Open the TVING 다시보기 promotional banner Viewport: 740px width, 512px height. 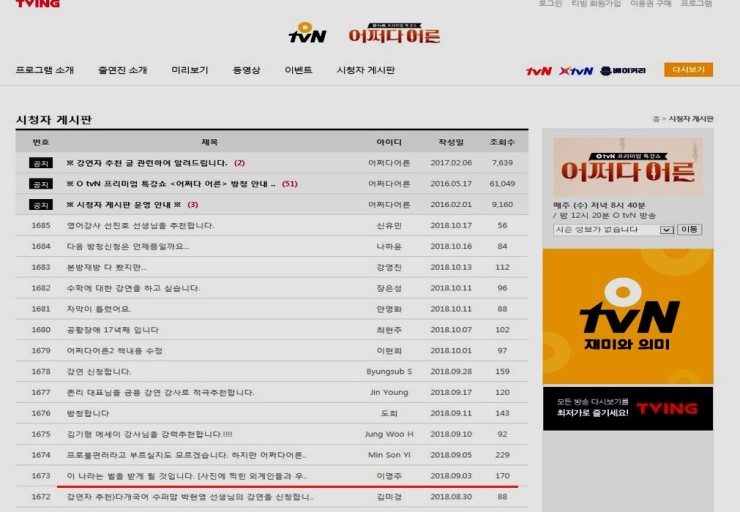(x=627, y=408)
